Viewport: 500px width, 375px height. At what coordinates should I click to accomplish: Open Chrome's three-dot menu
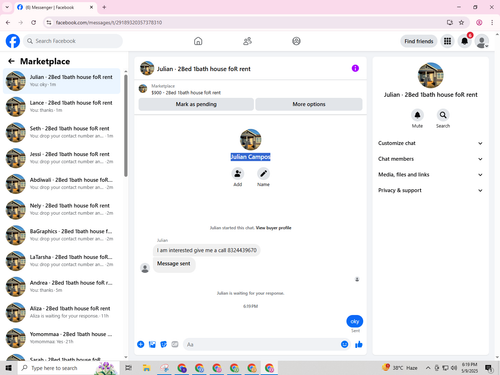492,22
